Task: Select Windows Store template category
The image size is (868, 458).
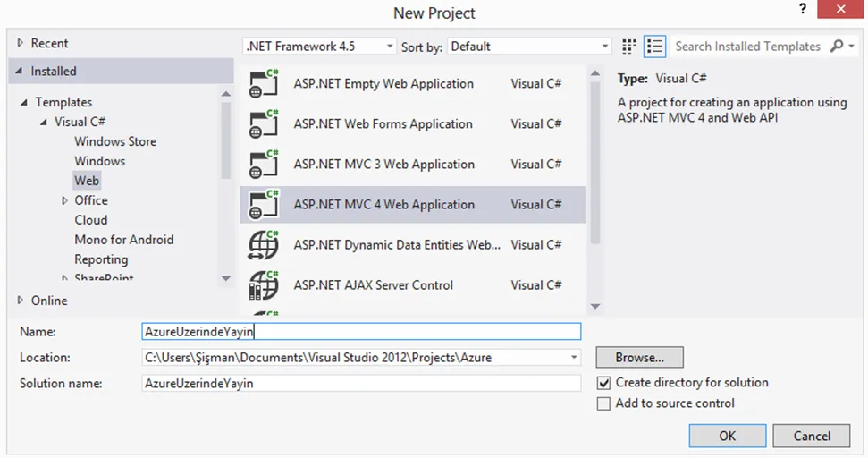Action: point(115,141)
